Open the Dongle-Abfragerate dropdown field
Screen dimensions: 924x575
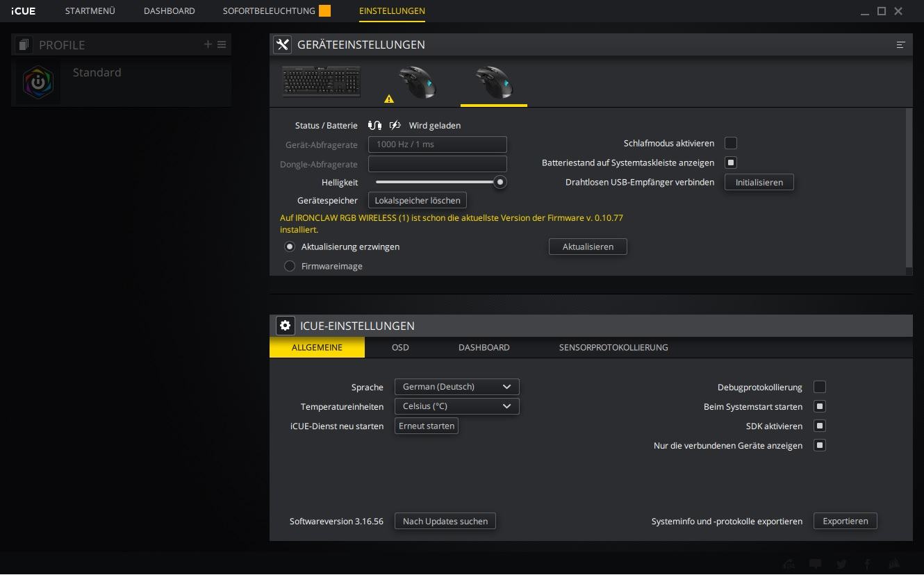(438, 164)
